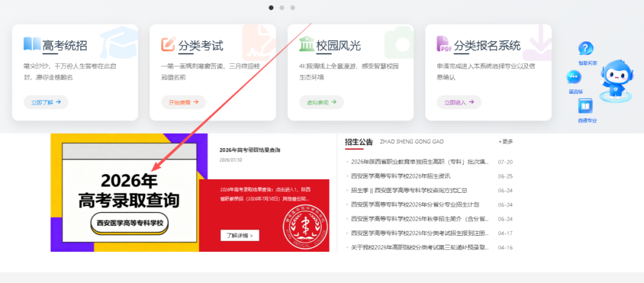Click description 一笔一画镌刻寒窗苦读
644x283 pixels.
pos(210,71)
